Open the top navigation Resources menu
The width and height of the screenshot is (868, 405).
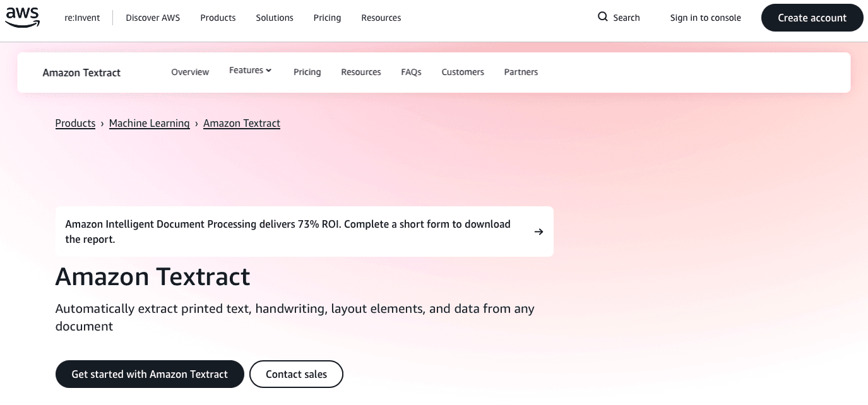click(x=381, y=18)
